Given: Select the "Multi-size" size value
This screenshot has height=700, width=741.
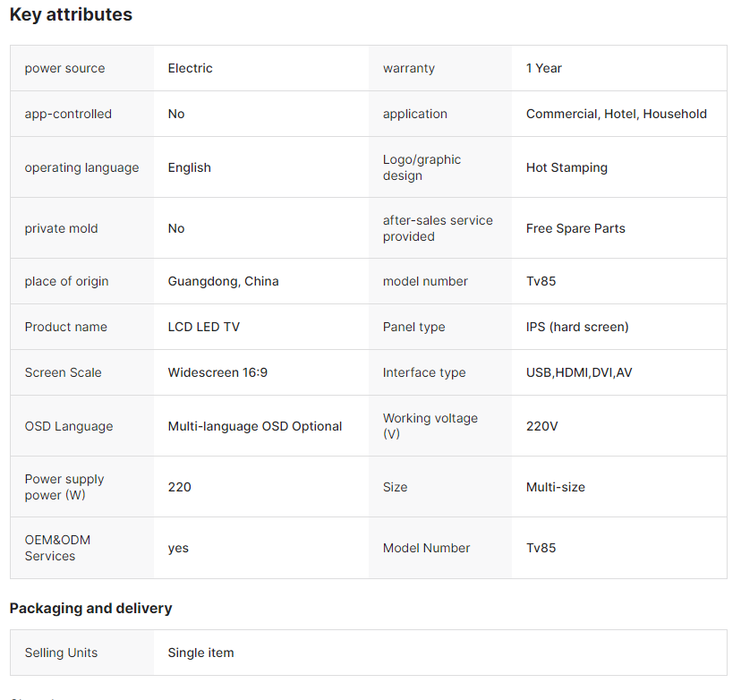Looking at the screenshot, I should click(x=555, y=487).
